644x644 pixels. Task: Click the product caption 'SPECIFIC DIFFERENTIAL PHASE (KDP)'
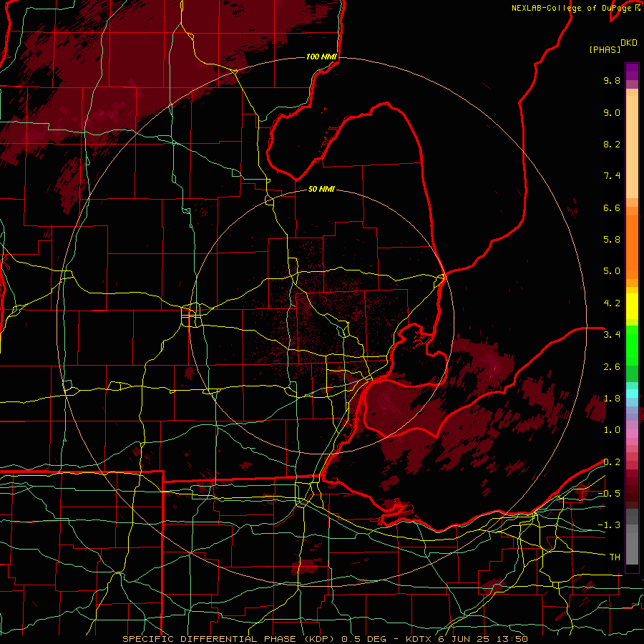click(228, 639)
